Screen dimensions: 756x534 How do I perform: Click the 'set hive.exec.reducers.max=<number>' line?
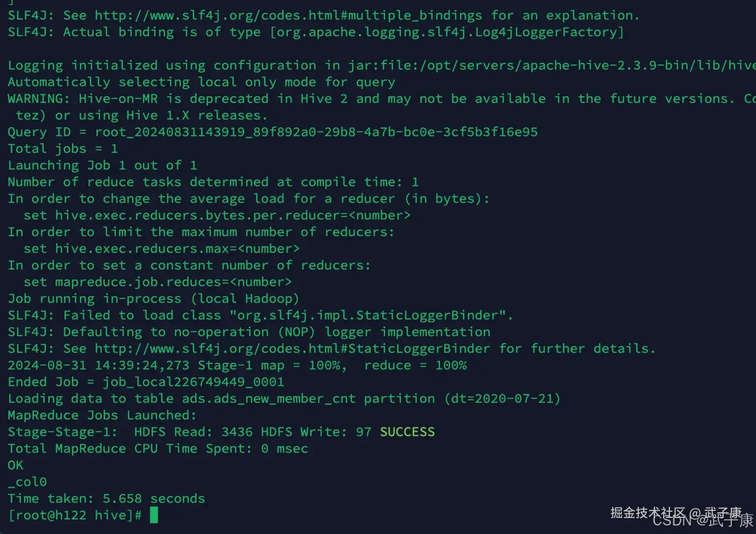[161, 249]
